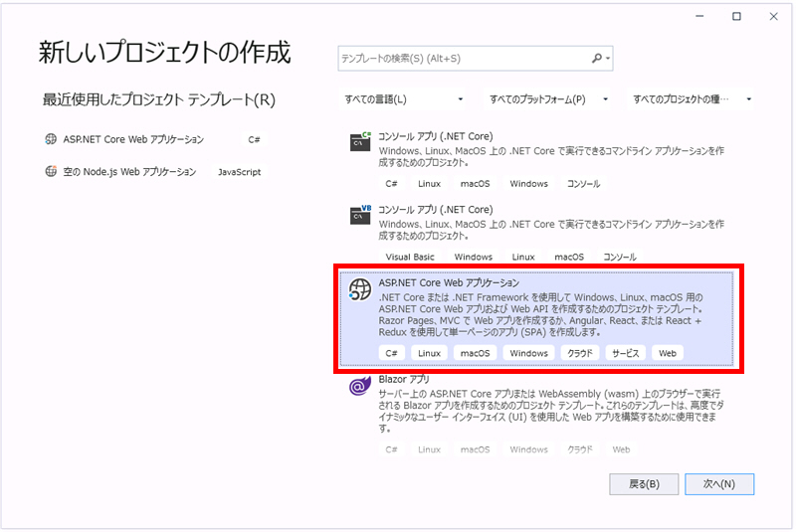
Task: Click the macOS tag under C# console template
Action: (476, 184)
